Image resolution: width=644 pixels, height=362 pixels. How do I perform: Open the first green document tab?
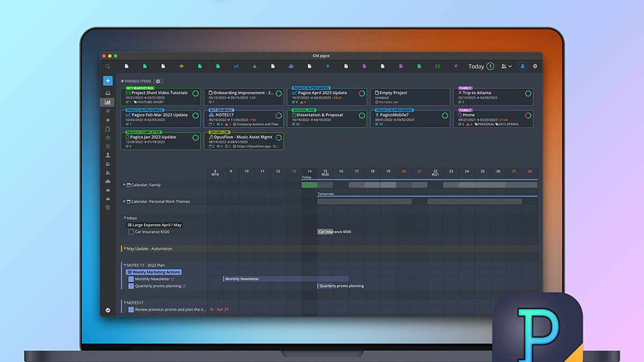point(145,66)
